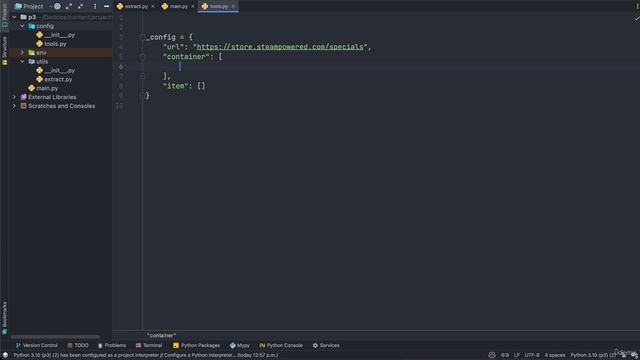Click the Python interpreter configured notification message
Image resolution: width=640 pixels, height=360 pixels.
coord(146,355)
